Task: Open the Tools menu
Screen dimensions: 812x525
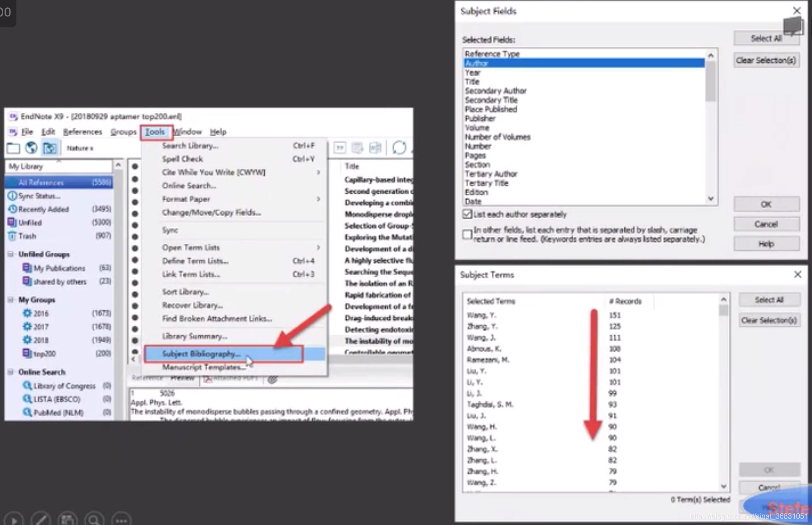Action: click(x=155, y=132)
